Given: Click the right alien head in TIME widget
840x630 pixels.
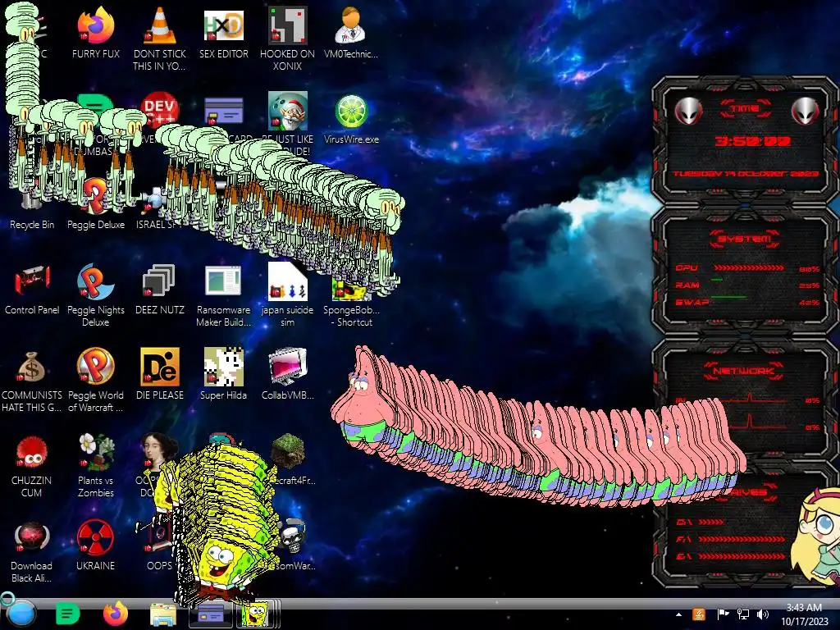Looking at the screenshot, I should (x=806, y=111).
